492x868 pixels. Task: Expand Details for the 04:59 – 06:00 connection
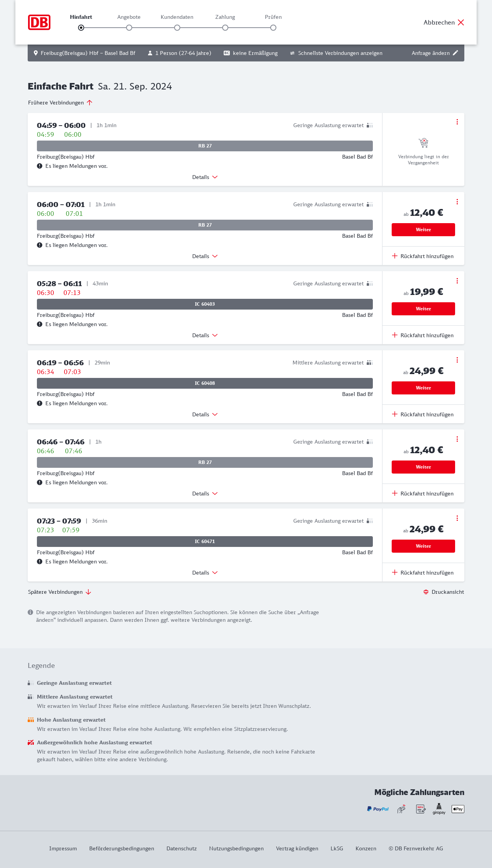(x=205, y=177)
